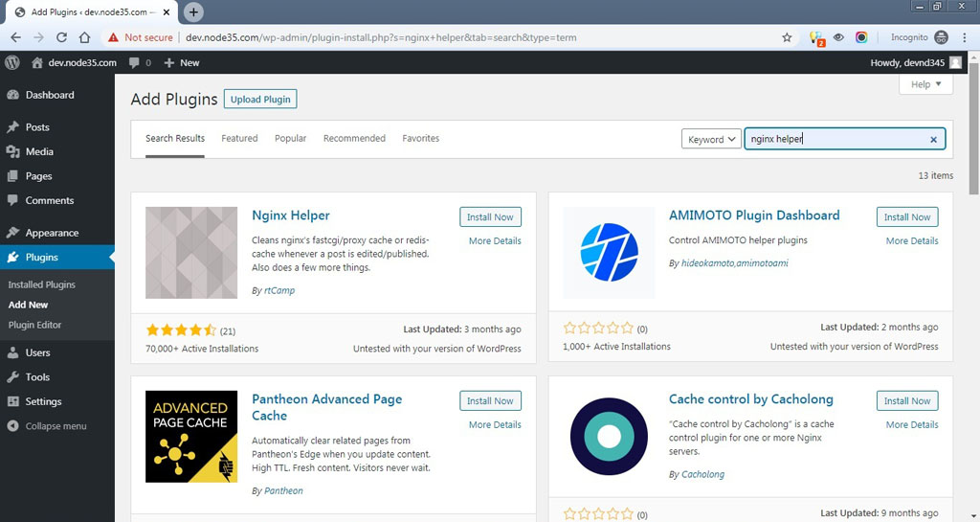Install Pantheon Advanced Page Cache
980x522 pixels.
490,400
